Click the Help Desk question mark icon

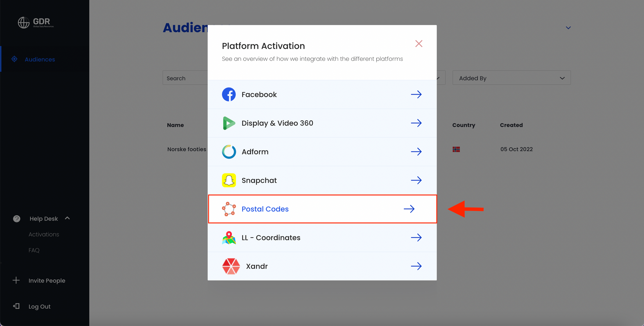[17, 219]
